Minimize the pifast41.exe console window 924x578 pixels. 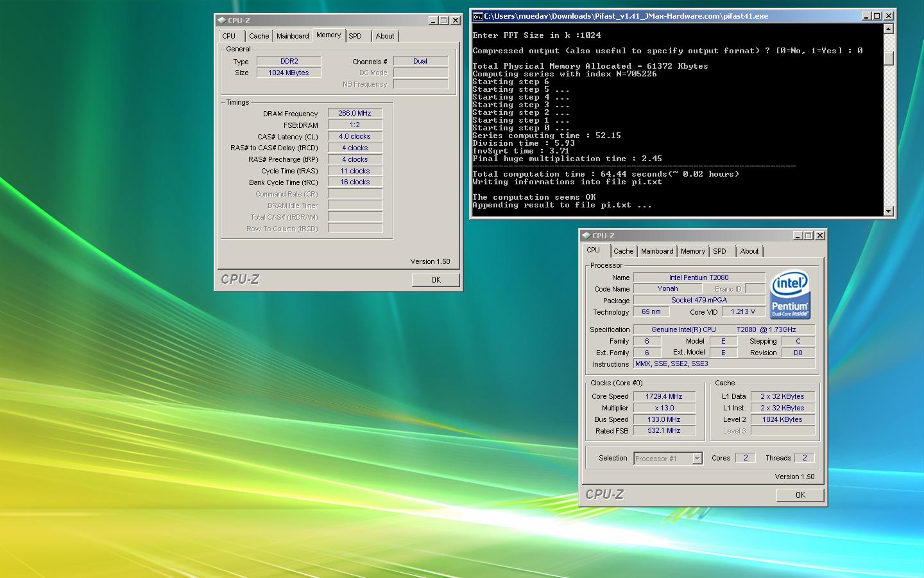[x=866, y=16]
